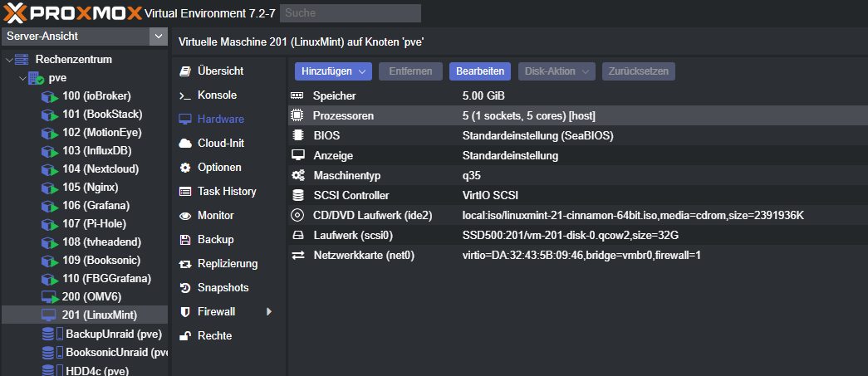
Task: Click the 200 (OMV6) VM monitor icon
Action: coord(50,297)
